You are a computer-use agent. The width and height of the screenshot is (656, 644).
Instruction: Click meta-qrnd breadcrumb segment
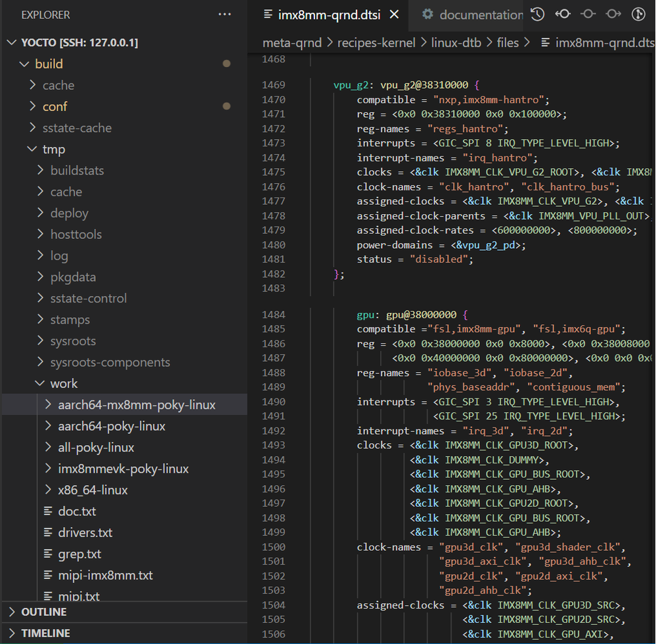tap(292, 43)
